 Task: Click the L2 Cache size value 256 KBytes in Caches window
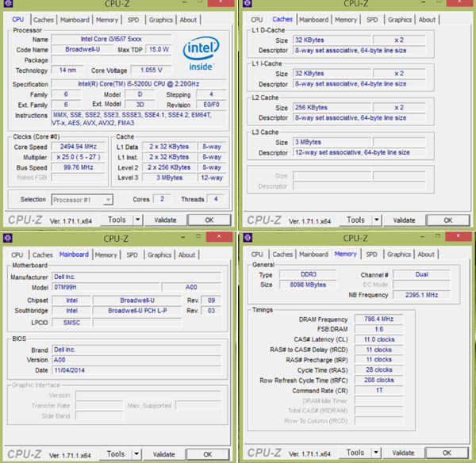pos(332,107)
